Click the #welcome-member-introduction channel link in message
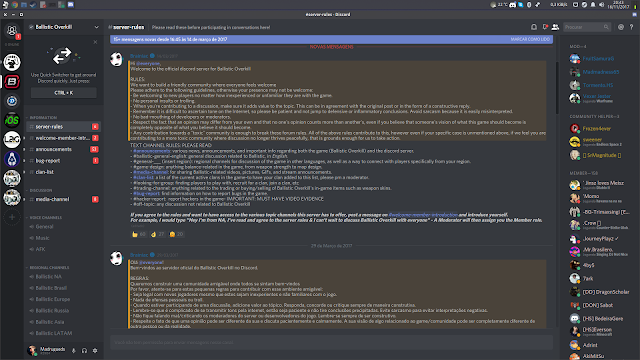This screenshot has width=640, height=360. (x=423, y=215)
